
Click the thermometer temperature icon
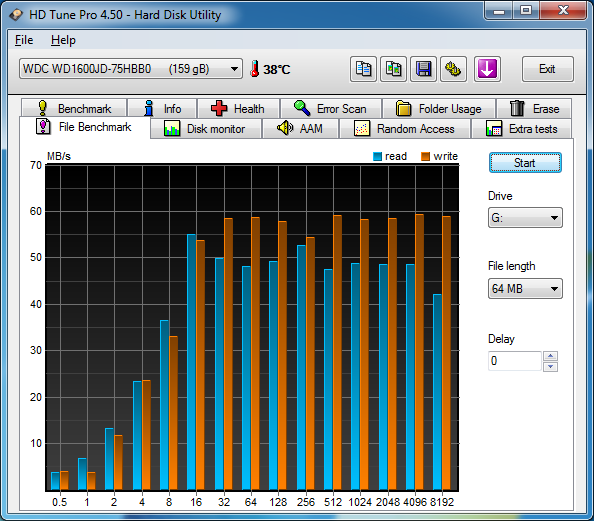pyautogui.click(x=255, y=69)
